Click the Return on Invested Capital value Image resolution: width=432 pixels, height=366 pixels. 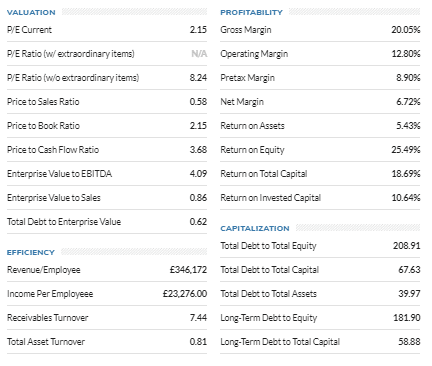pyautogui.click(x=406, y=198)
